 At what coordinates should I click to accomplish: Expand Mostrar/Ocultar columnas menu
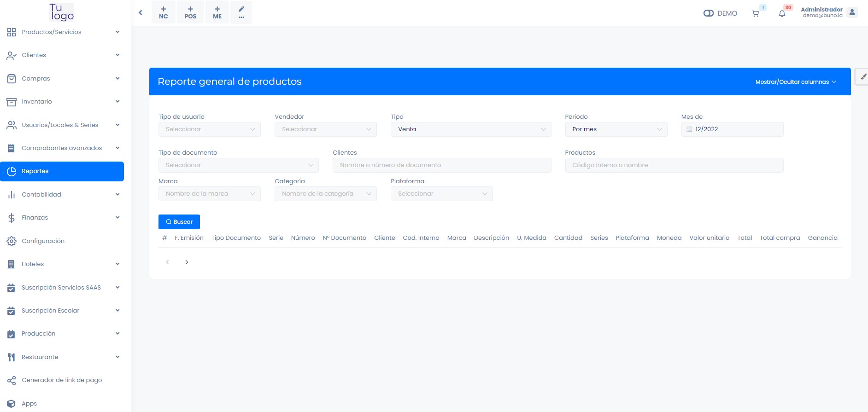click(x=795, y=82)
